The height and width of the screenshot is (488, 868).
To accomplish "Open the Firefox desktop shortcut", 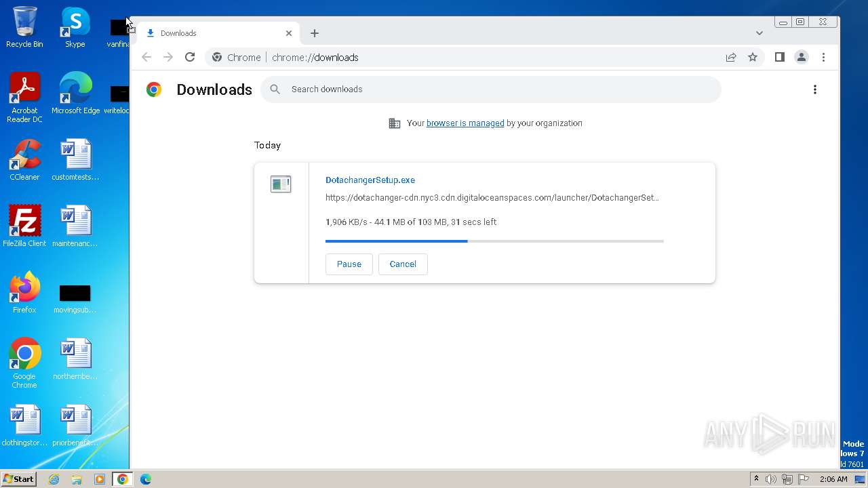I will [x=24, y=293].
